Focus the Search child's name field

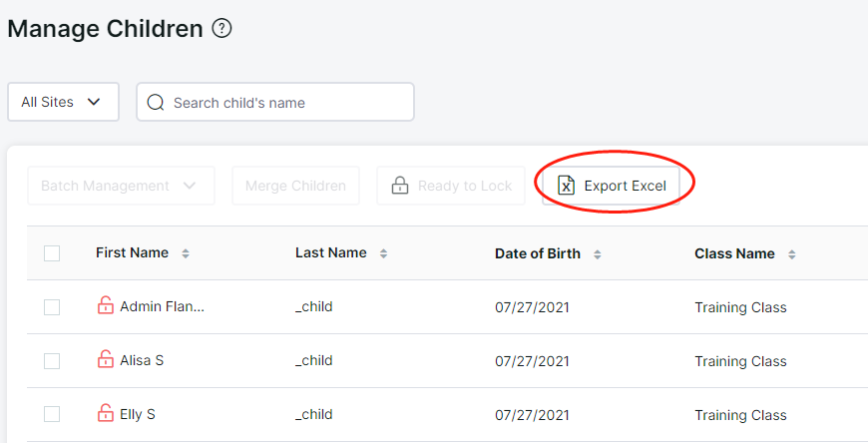[275, 102]
